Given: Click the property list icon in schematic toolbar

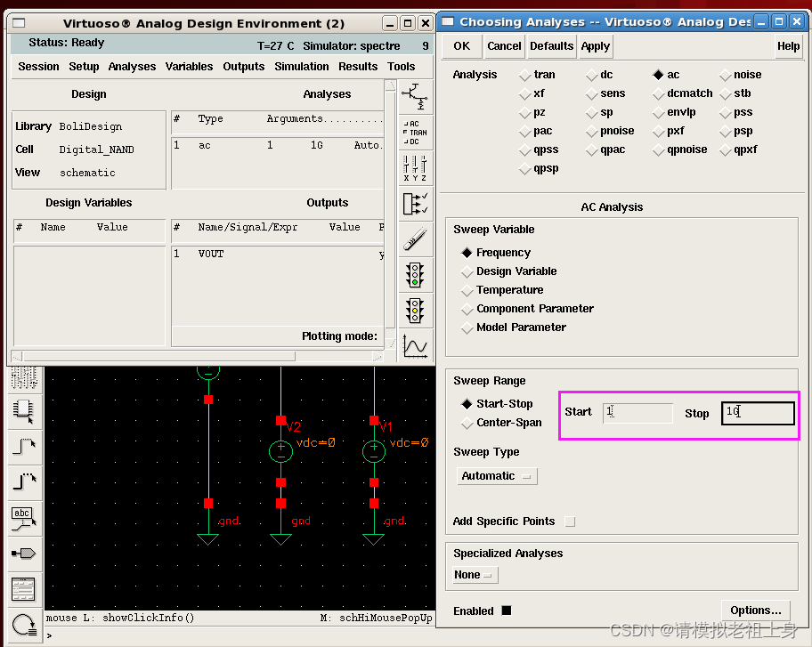Looking at the screenshot, I should pos(24,589).
